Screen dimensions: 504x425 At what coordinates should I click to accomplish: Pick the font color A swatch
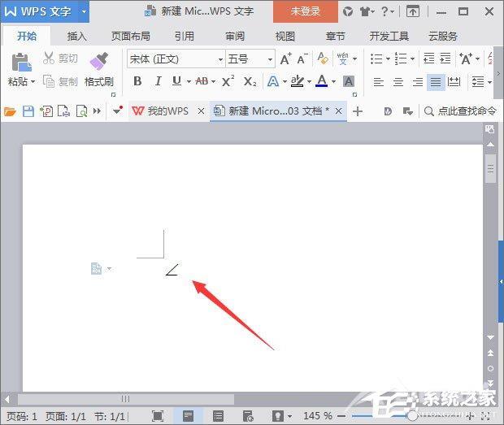322,81
